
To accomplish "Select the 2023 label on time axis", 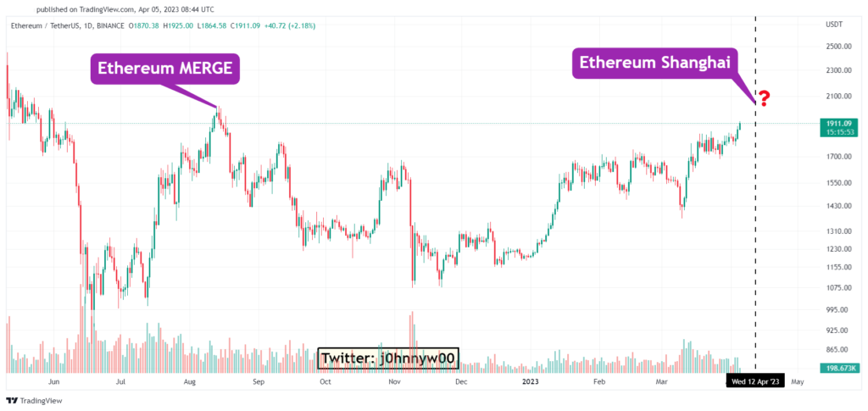I will pos(530,382).
